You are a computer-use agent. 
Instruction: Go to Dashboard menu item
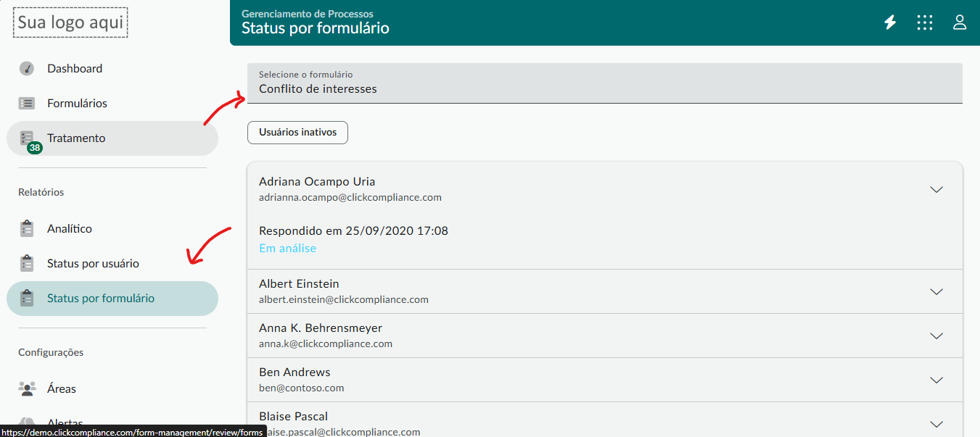pyautogui.click(x=112, y=69)
